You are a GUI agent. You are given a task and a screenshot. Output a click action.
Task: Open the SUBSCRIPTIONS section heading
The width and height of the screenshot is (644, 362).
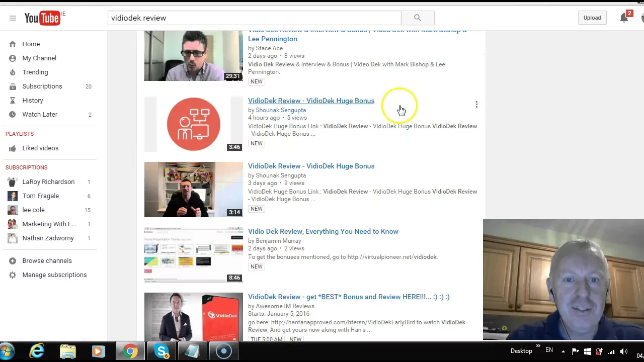click(x=26, y=167)
